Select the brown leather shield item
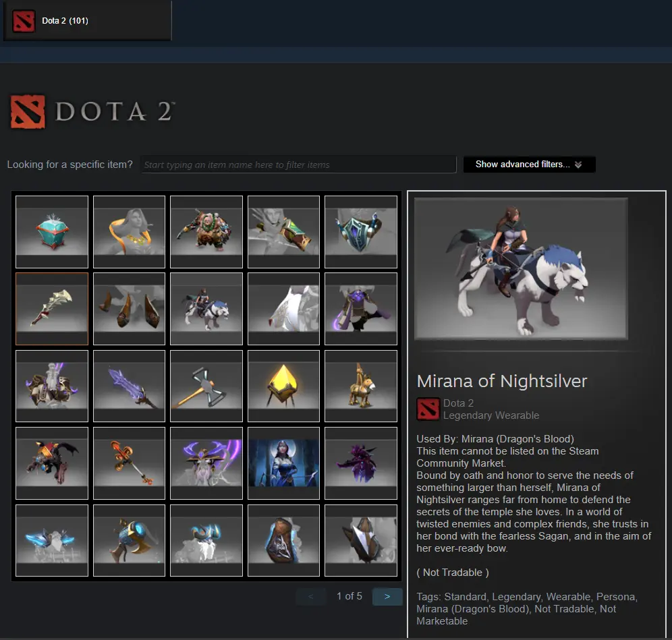 (284, 540)
